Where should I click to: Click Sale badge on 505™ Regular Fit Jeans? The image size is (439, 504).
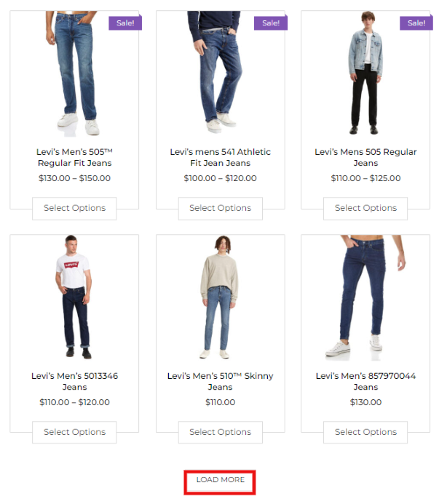point(125,23)
